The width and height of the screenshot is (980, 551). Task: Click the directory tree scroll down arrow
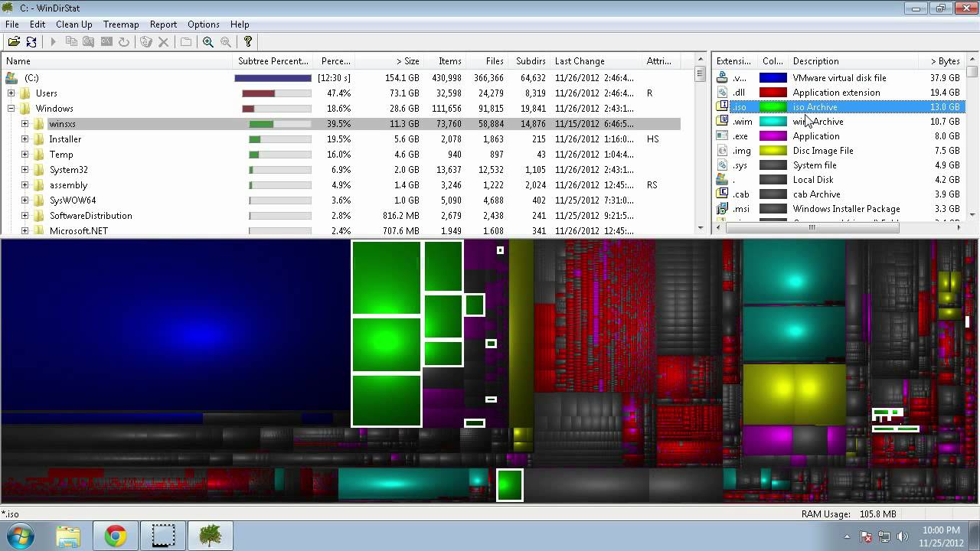tap(701, 227)
